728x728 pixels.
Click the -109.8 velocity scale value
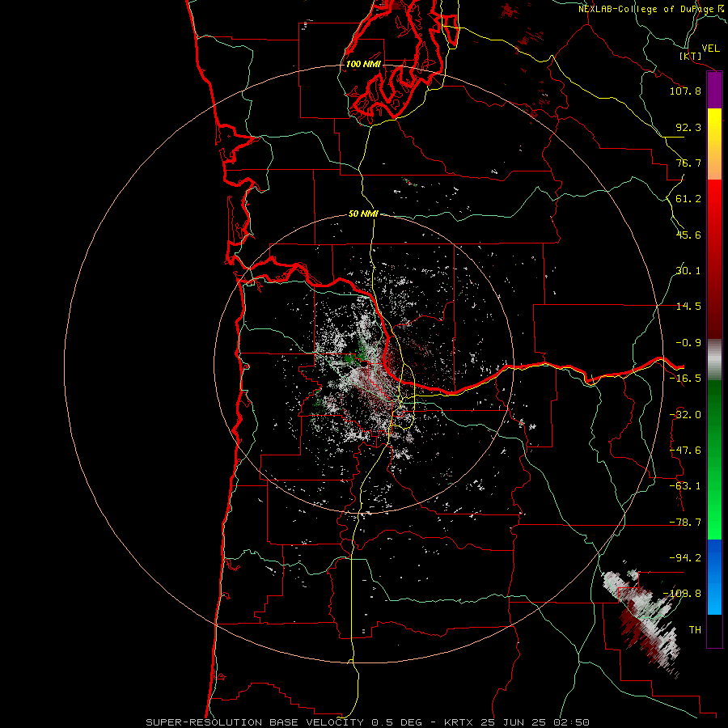point(682,594)
